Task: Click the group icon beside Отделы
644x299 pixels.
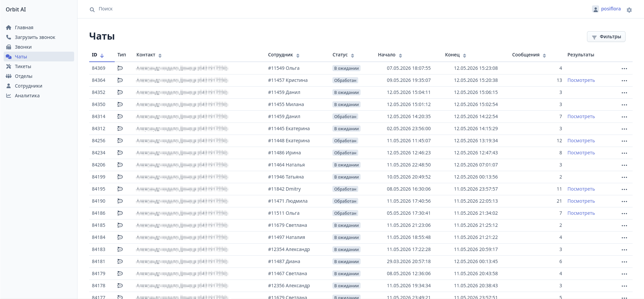Action: tap(9, 76)
